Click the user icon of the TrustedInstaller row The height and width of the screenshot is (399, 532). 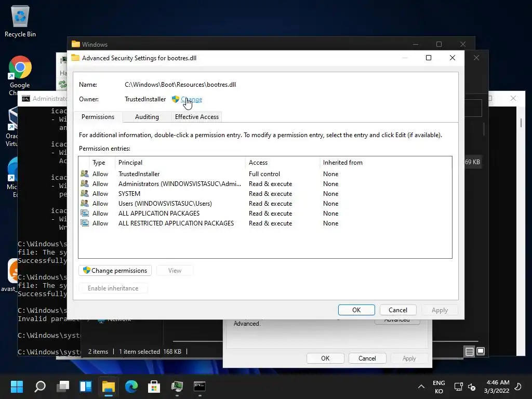point(85,174)
